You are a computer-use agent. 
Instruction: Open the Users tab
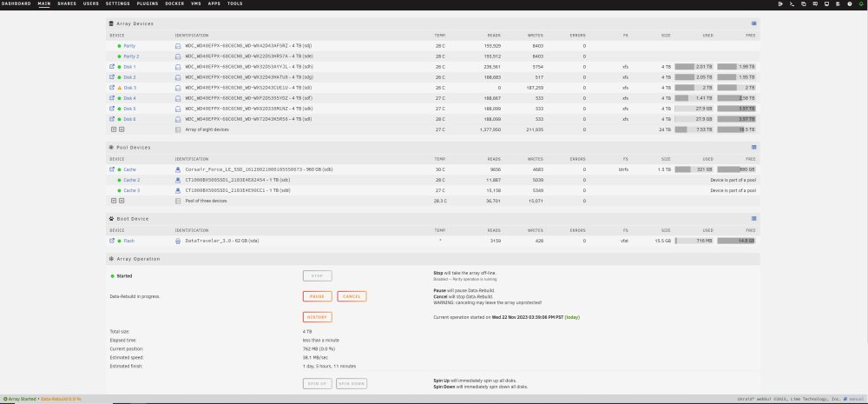coord(91,3)
